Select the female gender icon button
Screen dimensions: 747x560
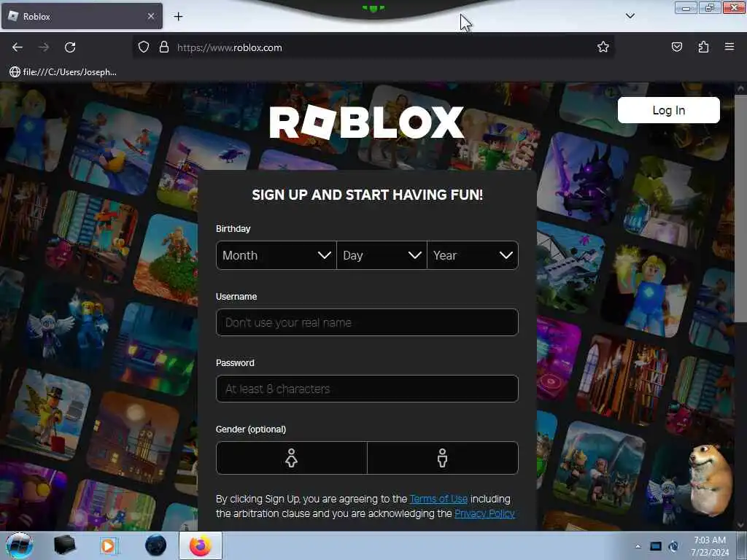click(292, 458)
